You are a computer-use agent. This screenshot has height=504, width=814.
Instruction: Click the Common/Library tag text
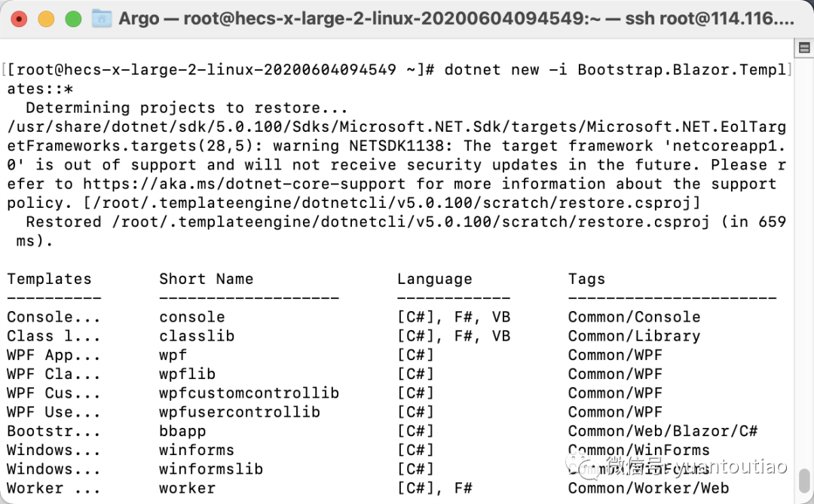coord(635,336)
